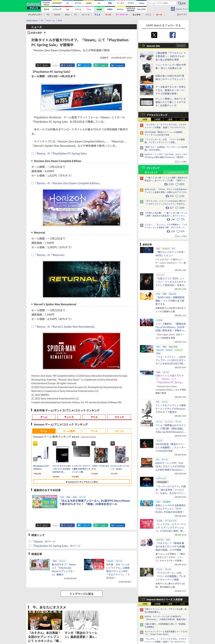Share via bottom Facebook share button
This screenshot has width=215, height=644.
tap(67, 525)
